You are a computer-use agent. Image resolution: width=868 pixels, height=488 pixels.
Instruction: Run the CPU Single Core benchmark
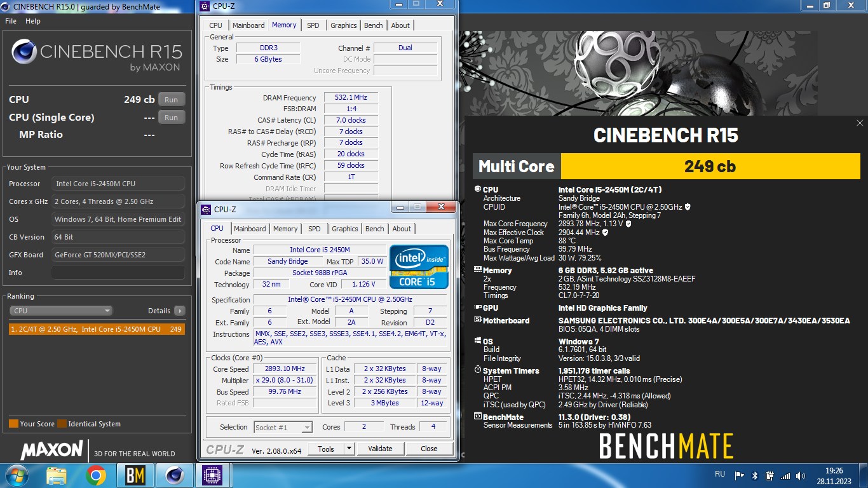click(x=172, y=118)
